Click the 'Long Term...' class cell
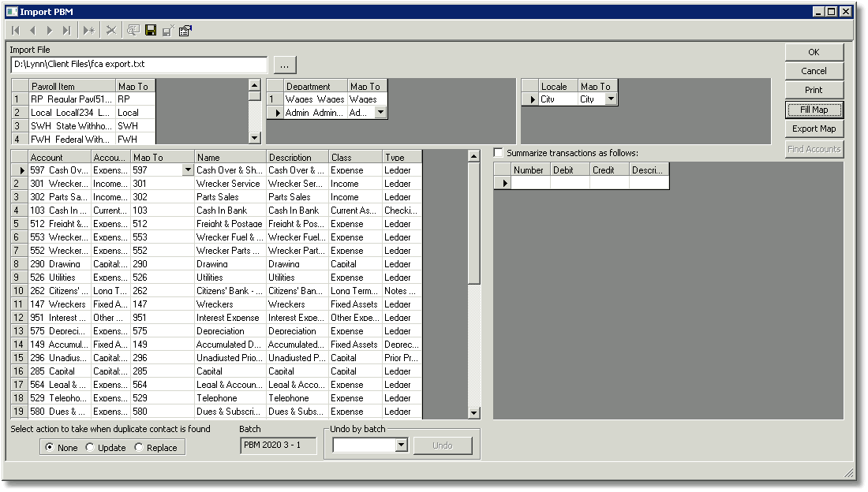The image size is (868, 492). coord(355,291)
